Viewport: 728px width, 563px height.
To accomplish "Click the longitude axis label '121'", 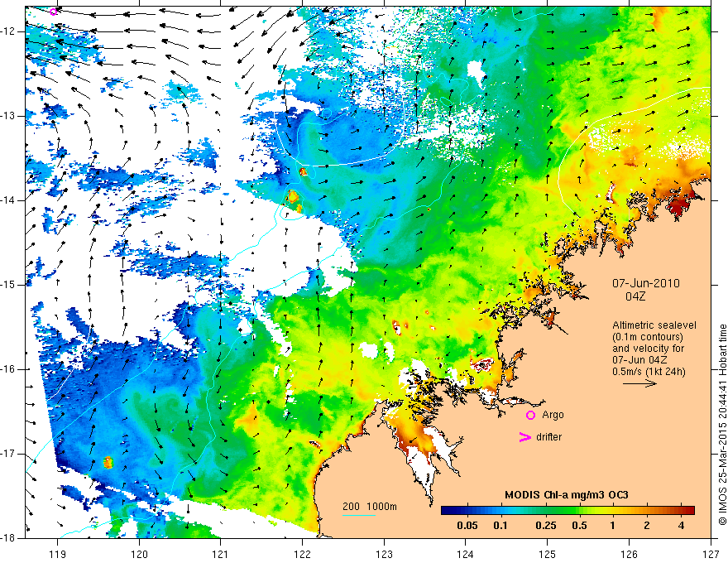I will point(221,554).
